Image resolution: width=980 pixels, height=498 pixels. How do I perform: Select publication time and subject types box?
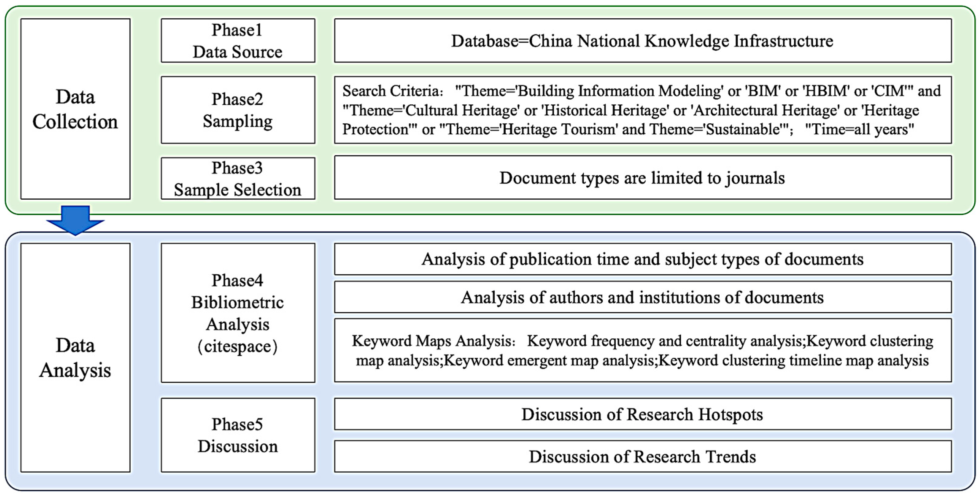click(x=643, y=259)
